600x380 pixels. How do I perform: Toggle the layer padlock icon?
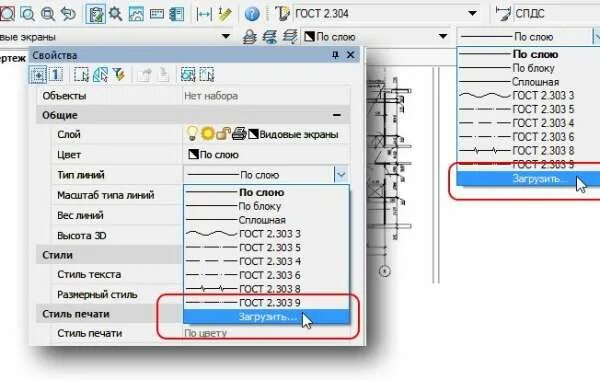(x=223, y=134)
